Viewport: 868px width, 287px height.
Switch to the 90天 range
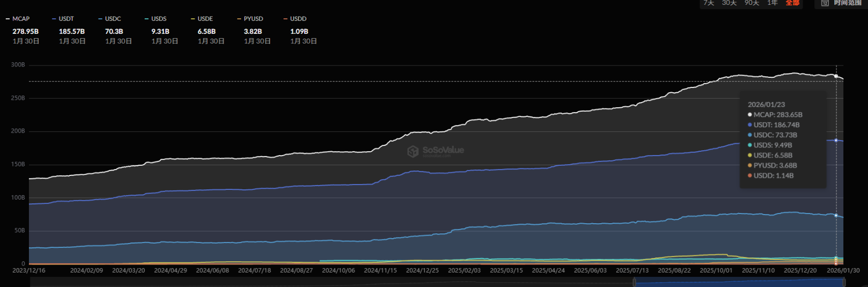click(x=752, y=3)
